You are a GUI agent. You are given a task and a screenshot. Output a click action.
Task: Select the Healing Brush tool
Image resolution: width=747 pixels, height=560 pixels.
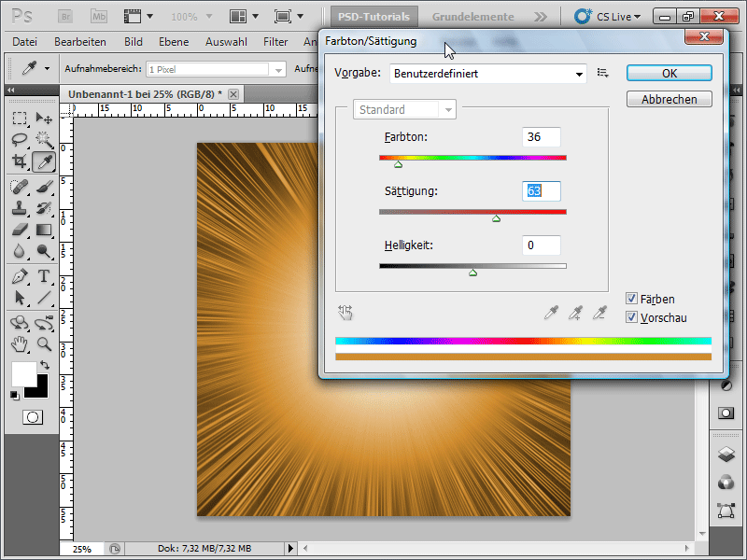point(20,187)
